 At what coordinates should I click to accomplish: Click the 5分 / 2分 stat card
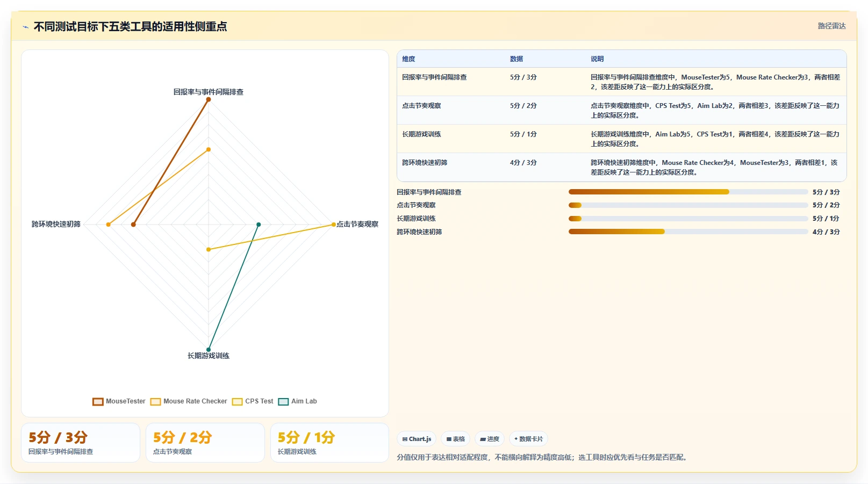(x=205, y=443)
